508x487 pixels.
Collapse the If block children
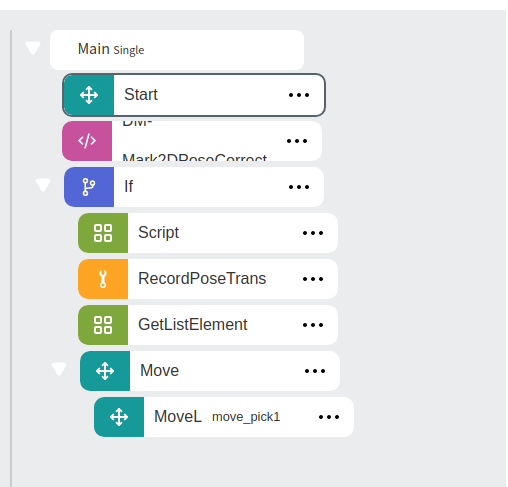point(43,185)
